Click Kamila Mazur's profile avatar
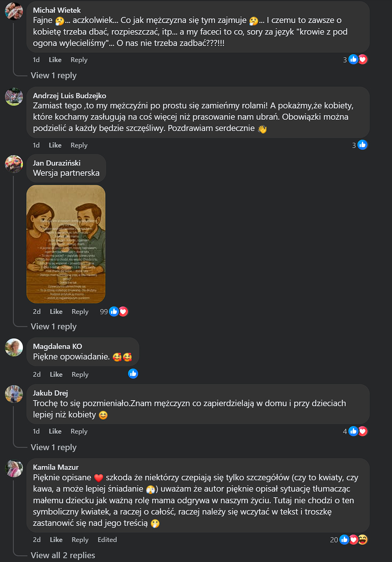 [14, 468]
